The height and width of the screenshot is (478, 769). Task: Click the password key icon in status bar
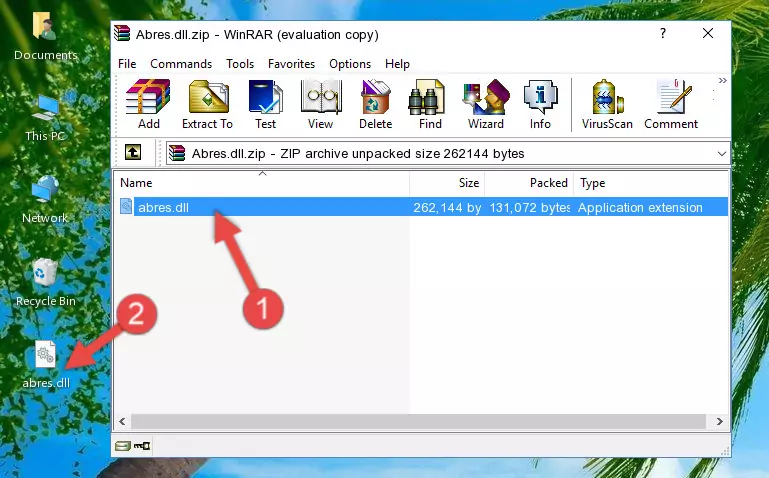[142, 446]
